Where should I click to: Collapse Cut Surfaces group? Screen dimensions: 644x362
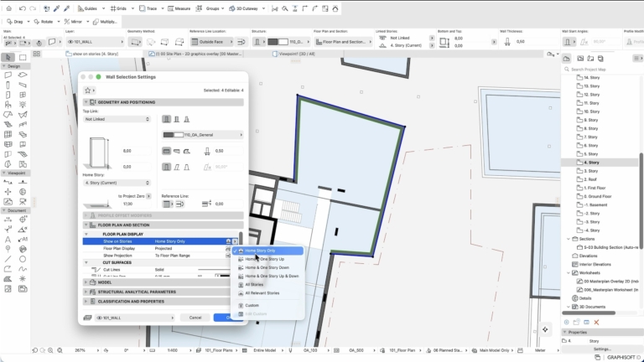coord(86,262)
